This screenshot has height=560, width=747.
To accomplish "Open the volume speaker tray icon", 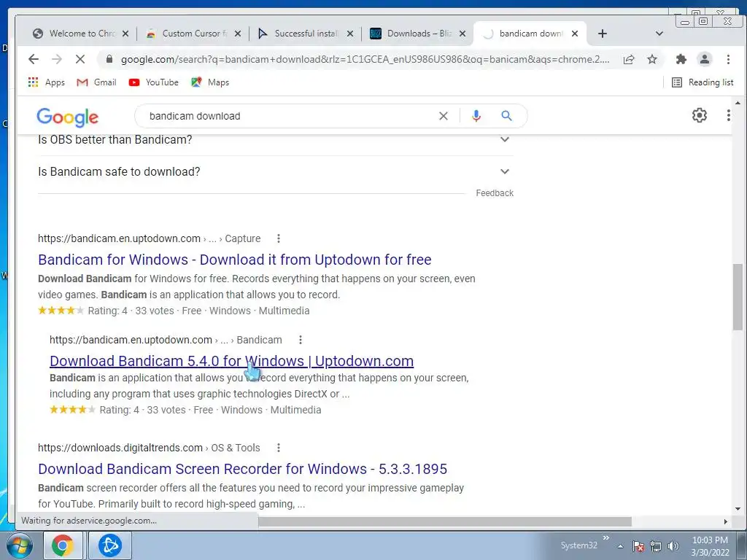I will tap(673, 546).
